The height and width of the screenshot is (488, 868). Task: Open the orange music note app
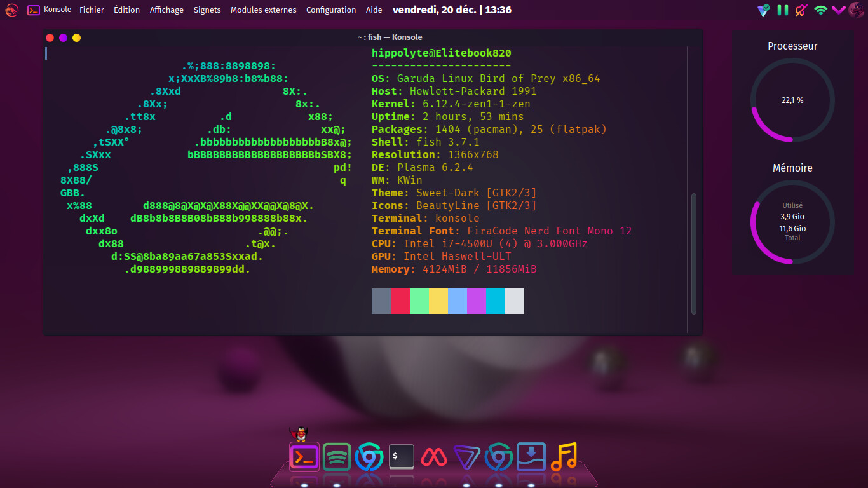coord(564,457)
